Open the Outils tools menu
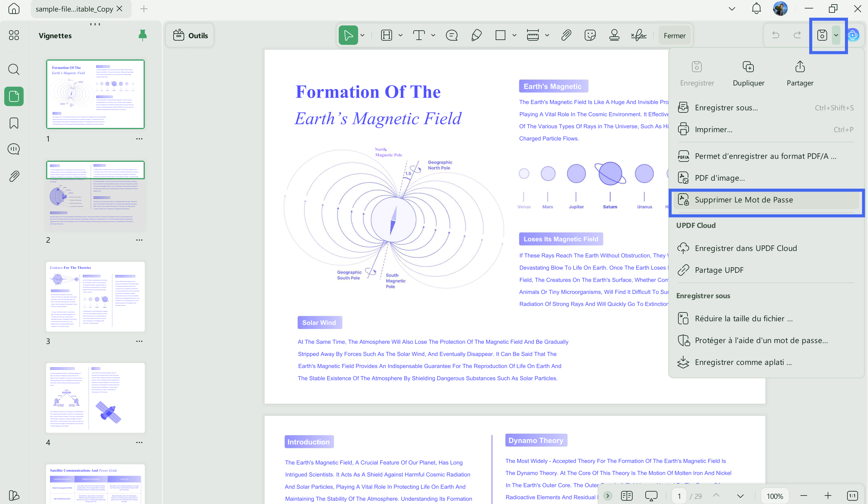This screenshot has width=868, height=504. [x=190, y=35]
